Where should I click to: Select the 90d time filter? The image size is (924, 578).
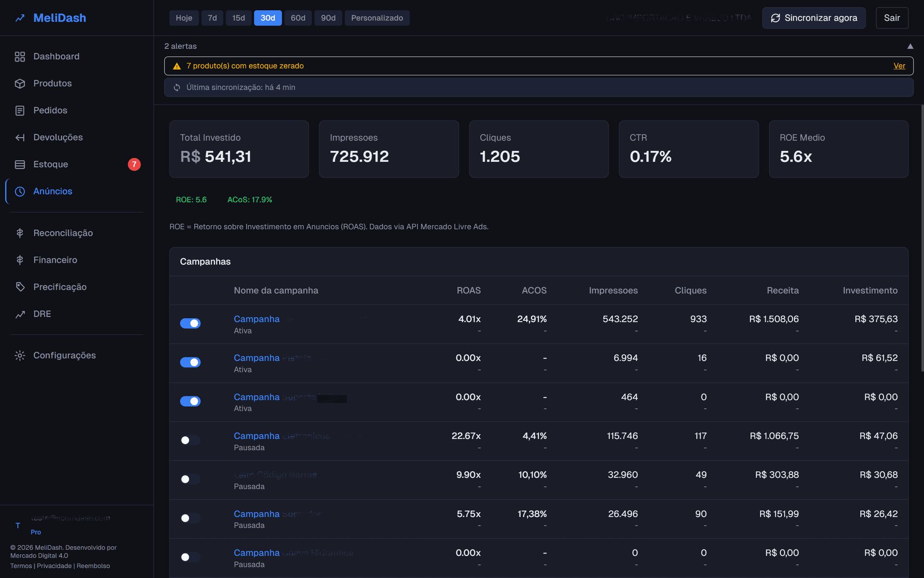pos(328,18)
